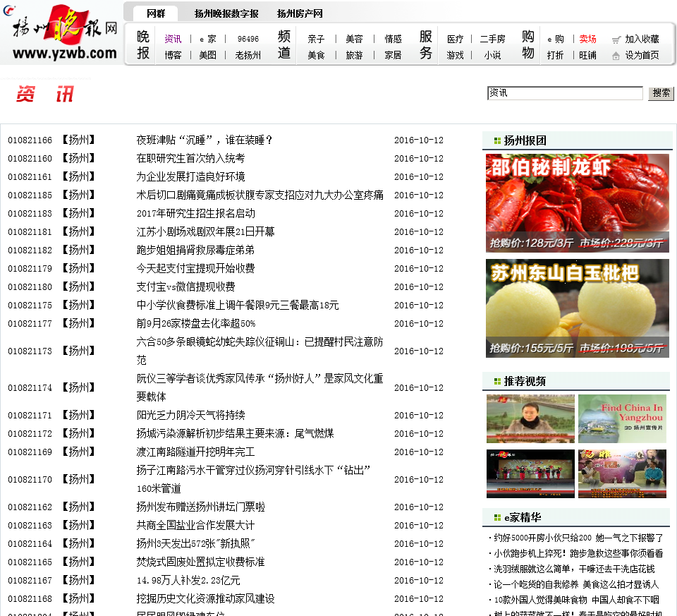
Task: Click the 加入收藏 shopping cart icon
Action: pos(616,40)
